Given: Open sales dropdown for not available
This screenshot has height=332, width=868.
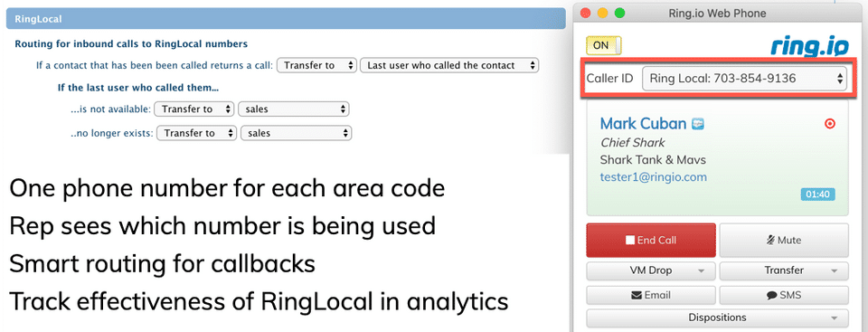Looking at the screenshot, I should click(293, 109).
